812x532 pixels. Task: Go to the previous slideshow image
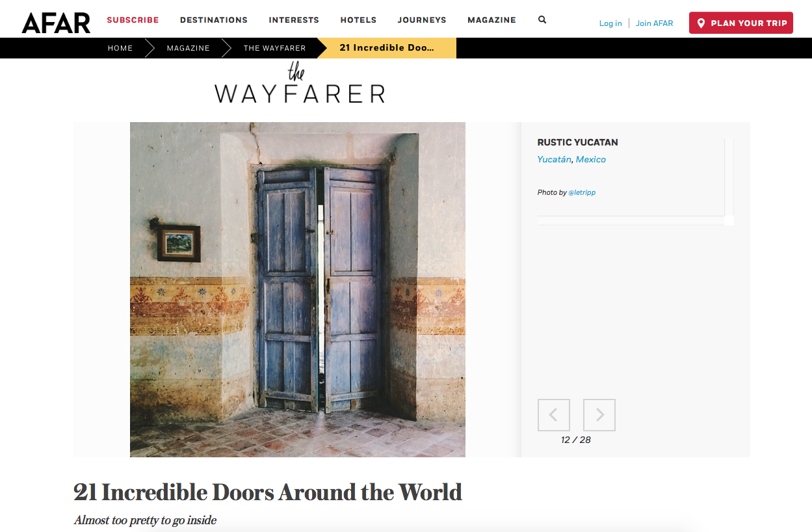554,415
